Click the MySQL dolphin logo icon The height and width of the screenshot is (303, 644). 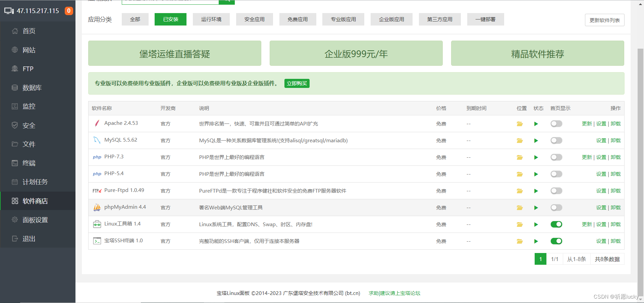[97, 140]
